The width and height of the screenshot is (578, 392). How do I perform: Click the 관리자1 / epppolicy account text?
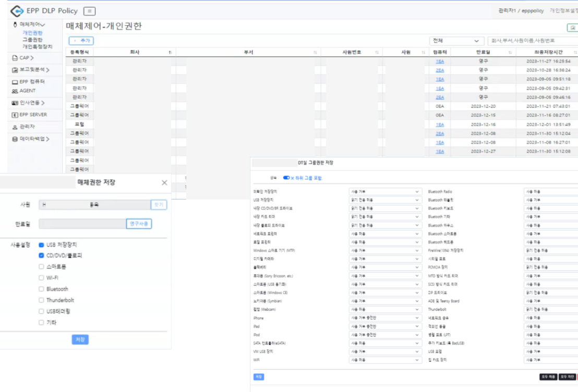[521, 10]
